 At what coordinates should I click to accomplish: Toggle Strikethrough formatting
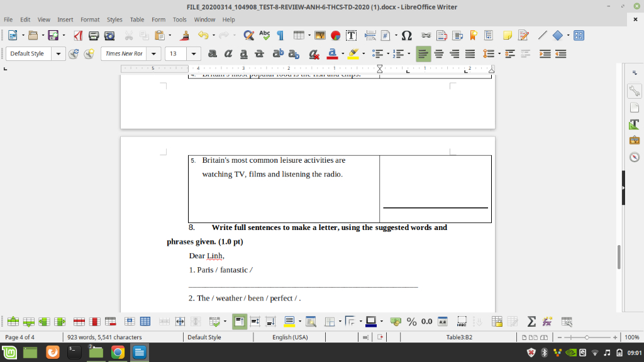click(259, 54)
